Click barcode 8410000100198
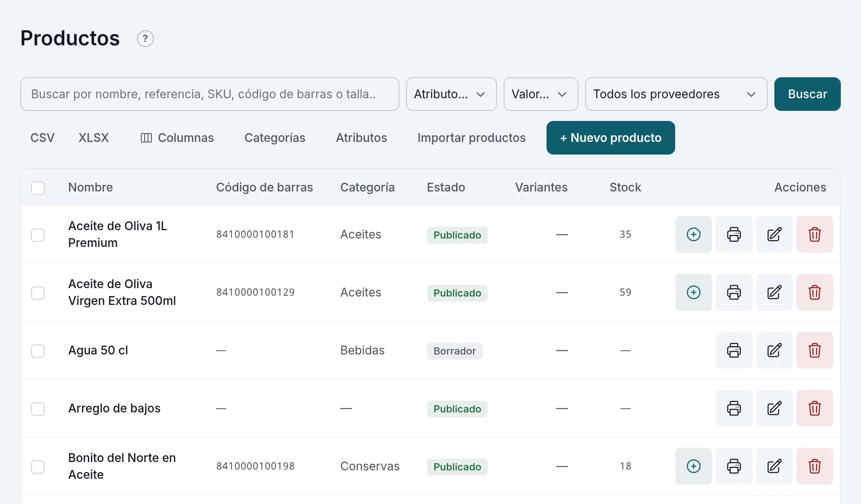Screen dimensions: 861x504 (255, 466)
